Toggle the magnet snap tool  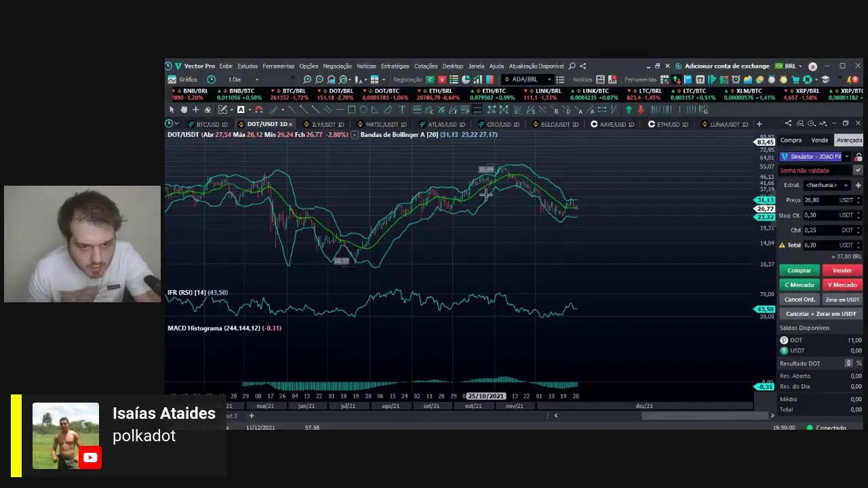point(258,110)
